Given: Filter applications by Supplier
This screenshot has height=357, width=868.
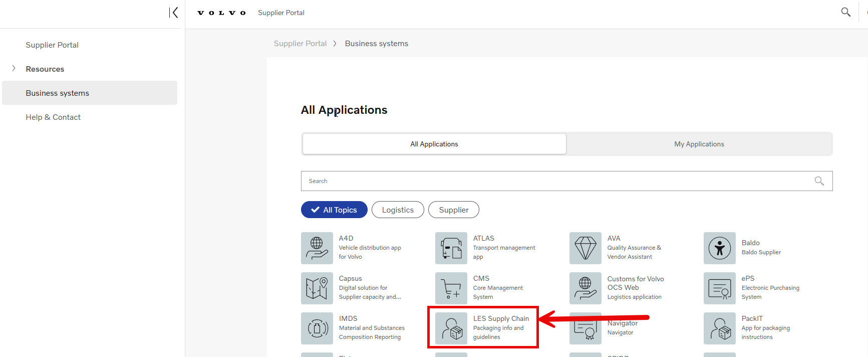Looking at the screenshot, I should point(454,210).
